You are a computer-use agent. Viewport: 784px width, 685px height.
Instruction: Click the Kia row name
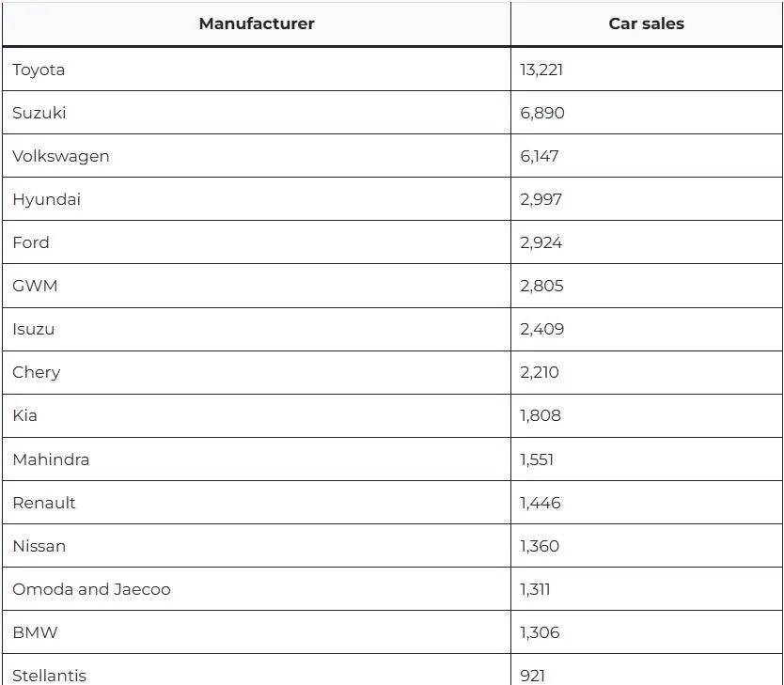tap(25, 415)
